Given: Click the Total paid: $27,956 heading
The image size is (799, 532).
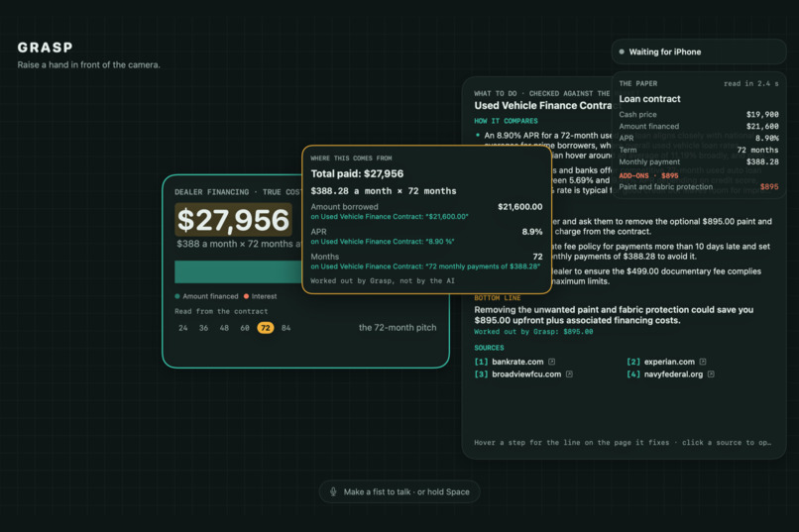Looking at the screenshot, I should pos(357,173).
